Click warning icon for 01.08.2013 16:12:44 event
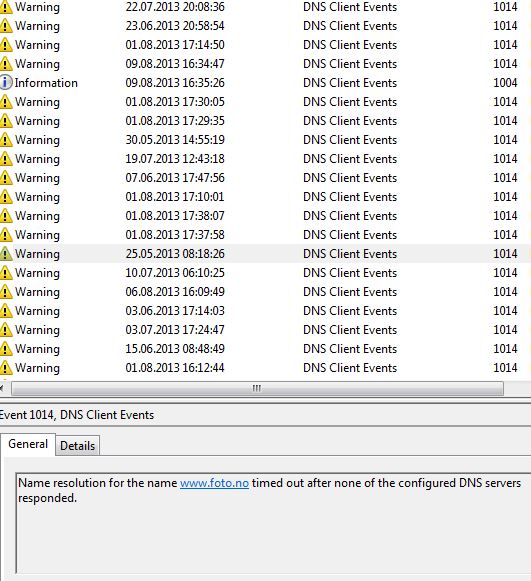 click(x=6, y=368)
